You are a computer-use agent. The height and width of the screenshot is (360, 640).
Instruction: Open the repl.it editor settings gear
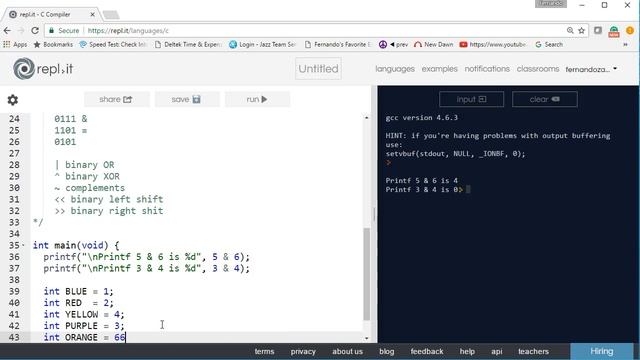(13, 100)
